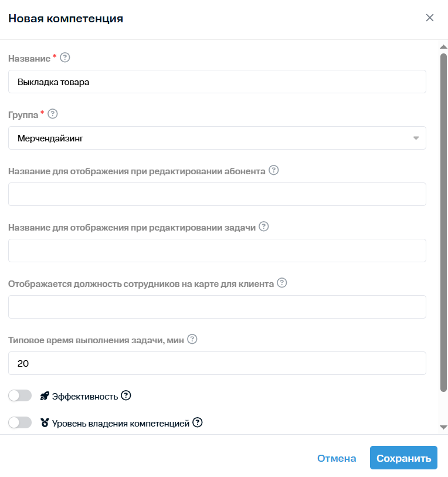Toggle Уровень владения компетенцией switch
The width and height of the screenshot is (448, 477).
tap(20, 422)
